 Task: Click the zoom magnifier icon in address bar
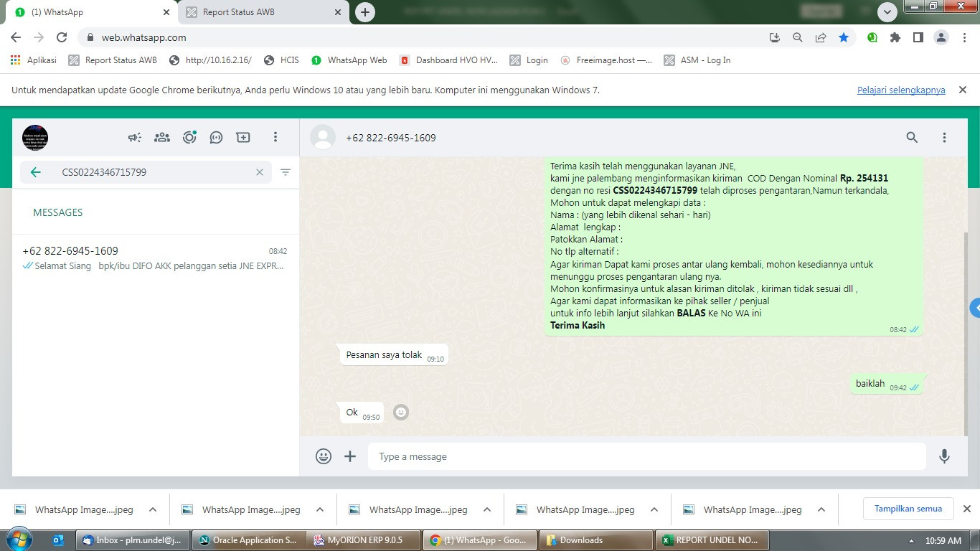[798, 37]
